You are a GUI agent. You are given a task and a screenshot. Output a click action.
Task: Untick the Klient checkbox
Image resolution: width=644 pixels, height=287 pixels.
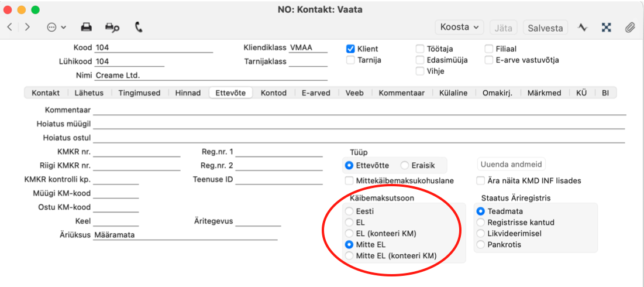(350, 49)
